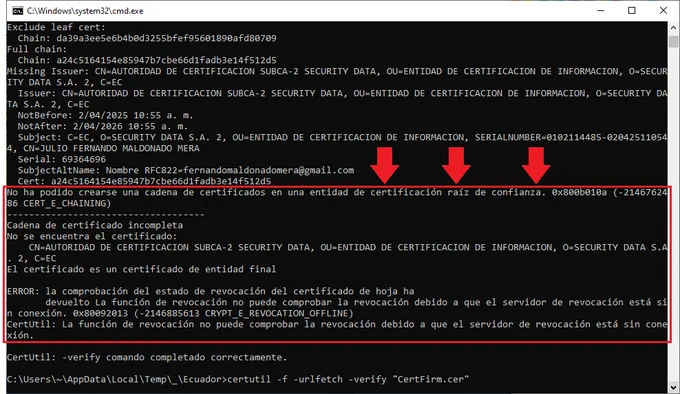This screenshot has width=680, height=394.
Task: Maximize the cmd.exe window
Action: (x=632, y=10)
